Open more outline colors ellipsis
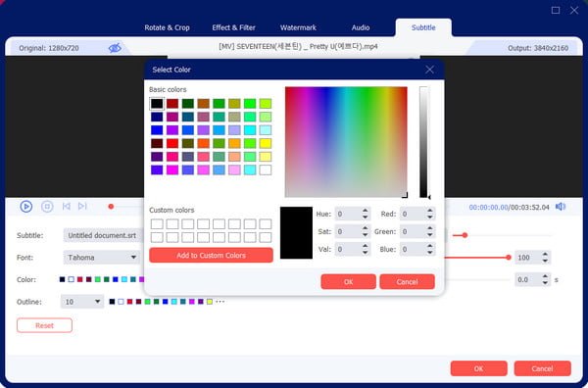This screenshot has height=388, width=588. click(220, 302)
